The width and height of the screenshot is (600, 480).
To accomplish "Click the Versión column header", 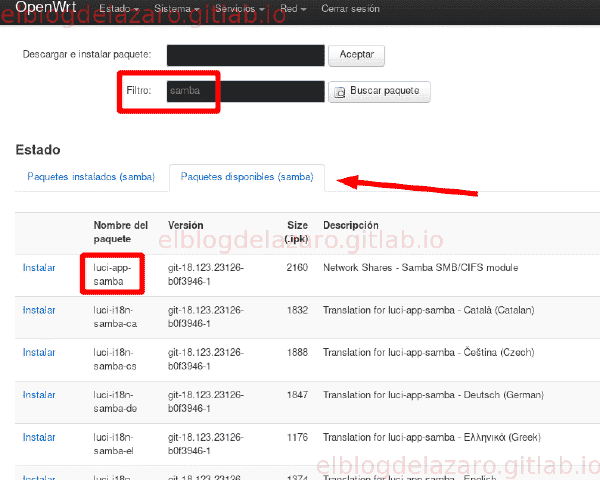I will click(x=186, y=225).
